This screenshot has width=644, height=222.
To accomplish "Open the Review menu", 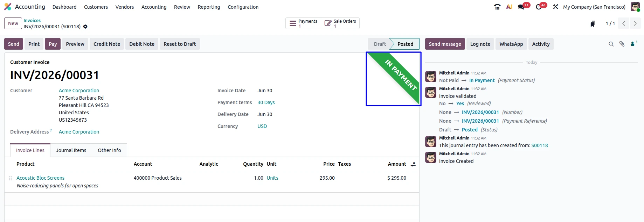I will click(x=182, y=7).
